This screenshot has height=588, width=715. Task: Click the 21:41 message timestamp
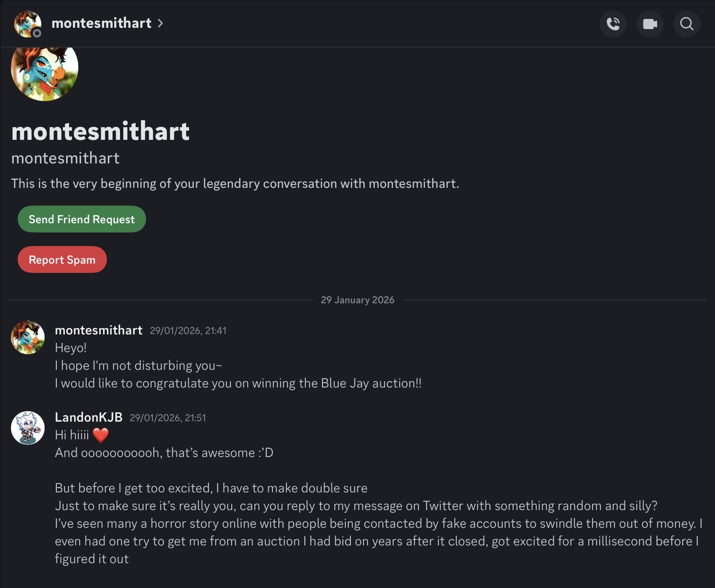click(x=188, y=331)
